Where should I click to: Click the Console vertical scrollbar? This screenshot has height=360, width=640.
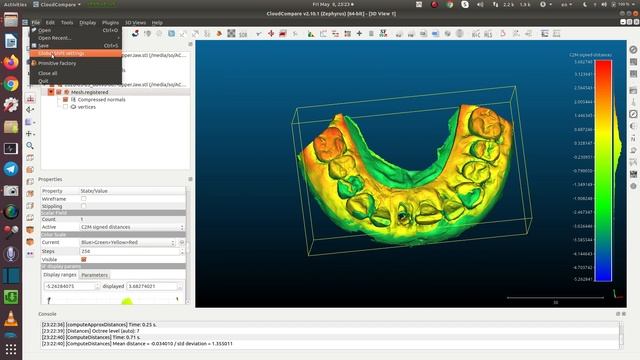tap(621, 334)
